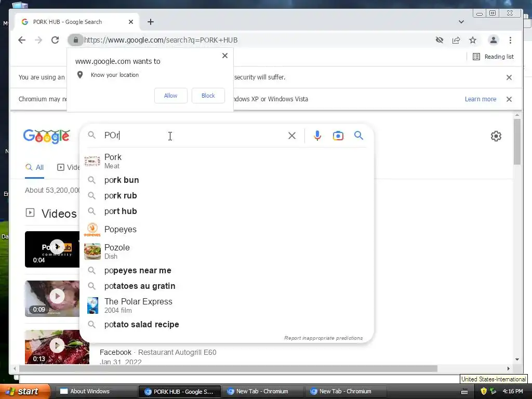Search by image with camera icon
532x399 pixels.
338,136
